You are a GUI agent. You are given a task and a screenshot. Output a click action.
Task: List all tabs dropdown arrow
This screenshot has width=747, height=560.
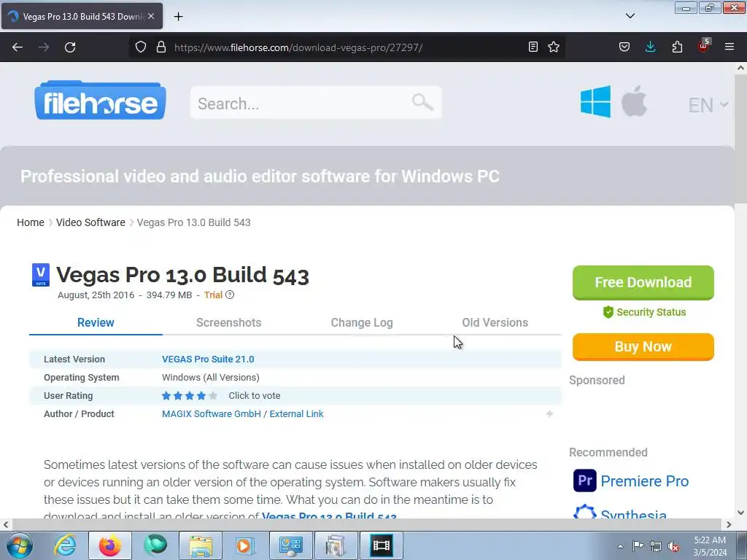(630, 16)
